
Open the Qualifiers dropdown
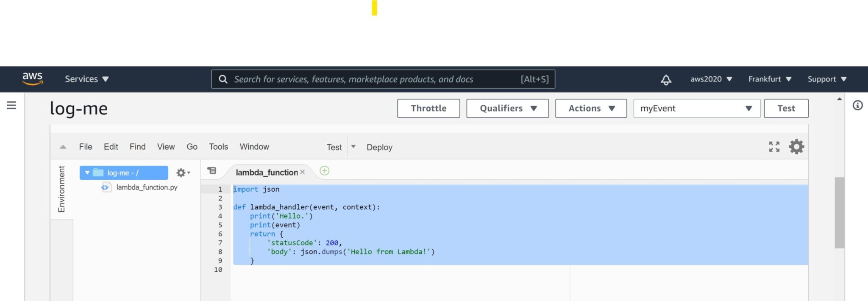(x=507, y=108)
